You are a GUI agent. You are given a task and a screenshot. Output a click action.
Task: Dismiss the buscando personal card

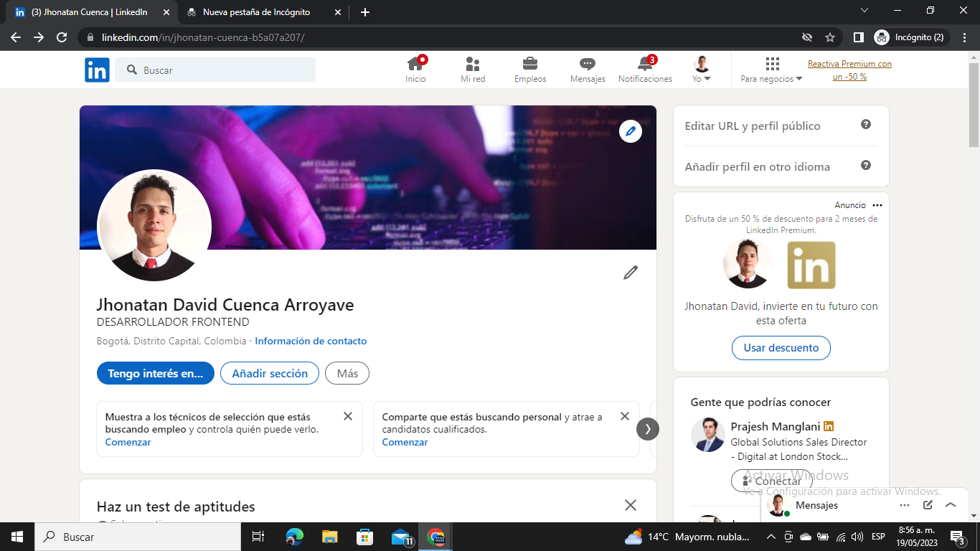(x=625, y=416)
